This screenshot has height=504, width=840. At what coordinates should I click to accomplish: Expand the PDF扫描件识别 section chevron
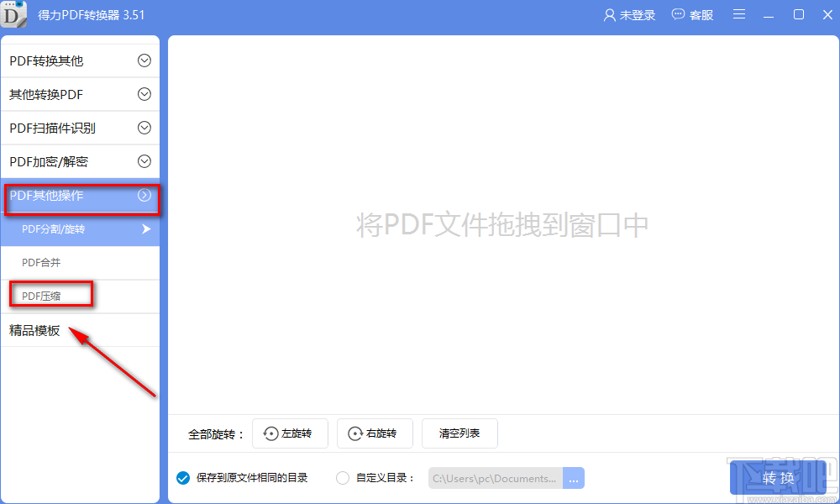(144, 128)
